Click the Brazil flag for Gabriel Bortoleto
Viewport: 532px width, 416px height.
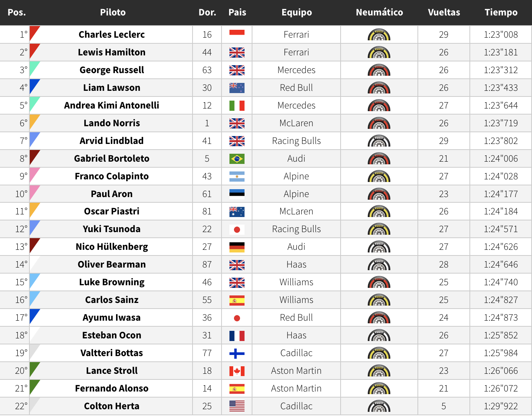tap(237, 159)
